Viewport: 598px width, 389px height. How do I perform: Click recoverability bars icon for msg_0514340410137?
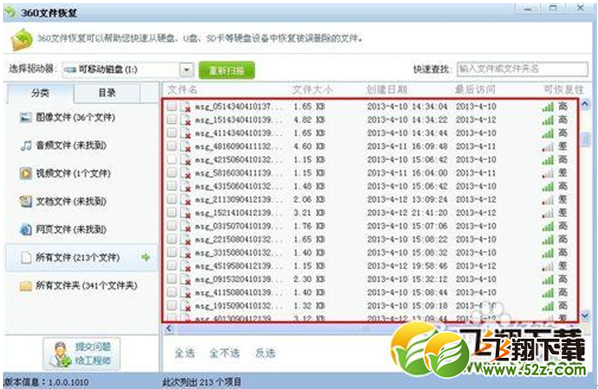(x=548, y=107)
